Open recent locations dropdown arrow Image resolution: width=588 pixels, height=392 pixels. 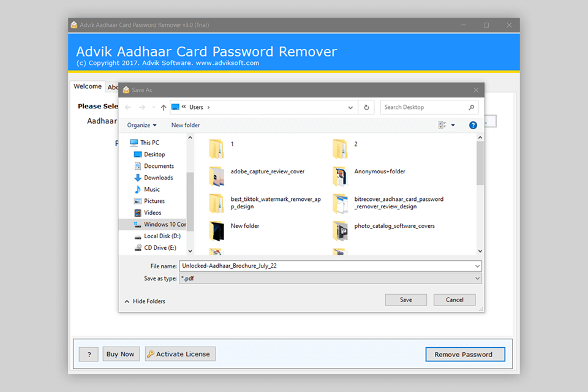[x=350, y=107]
